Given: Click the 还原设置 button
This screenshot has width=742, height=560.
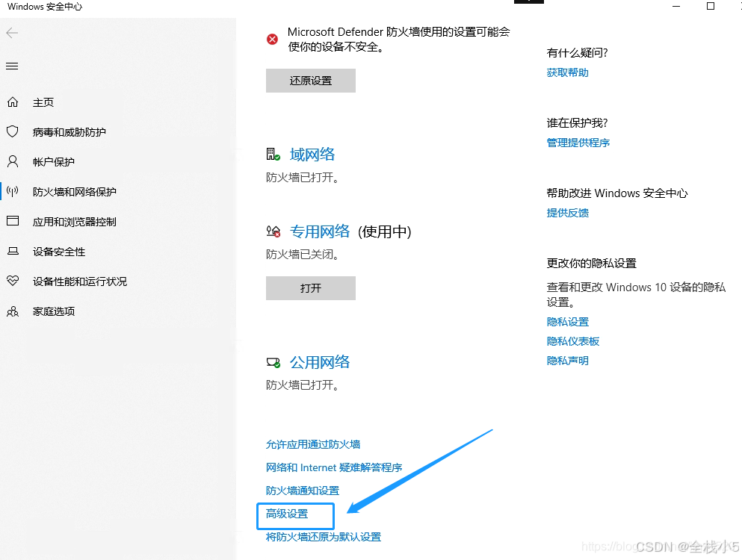Looking at the screenshot, I should click(310, 81).
